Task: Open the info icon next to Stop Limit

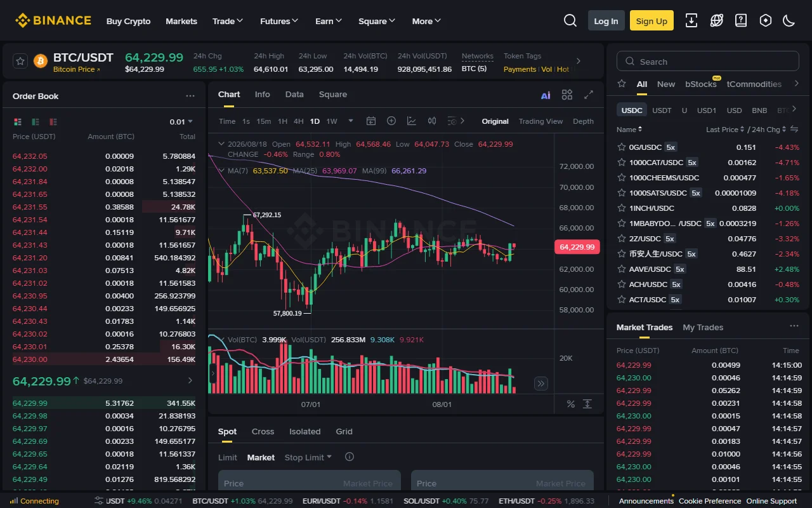Action: [x=349, y=457]
